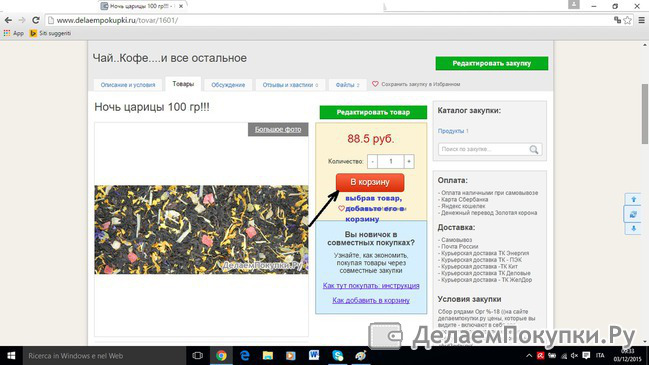
Task: Launch Word from the taskbar
Action: coord(314,355)
